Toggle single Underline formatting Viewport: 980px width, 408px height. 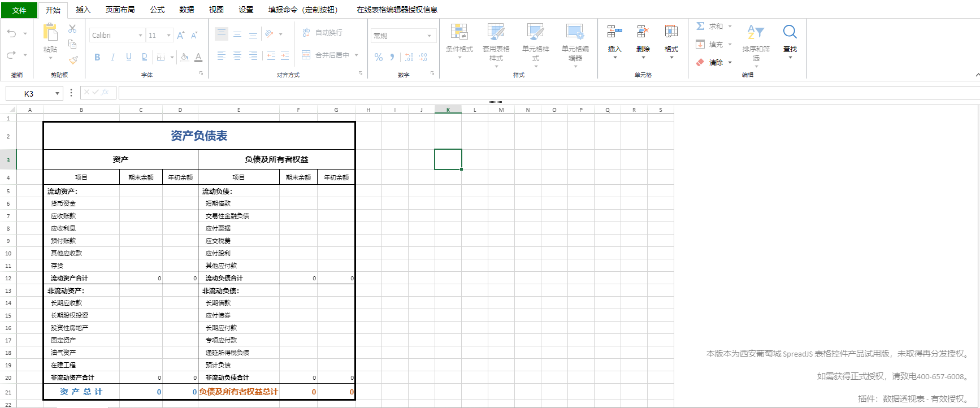[129, 57]
